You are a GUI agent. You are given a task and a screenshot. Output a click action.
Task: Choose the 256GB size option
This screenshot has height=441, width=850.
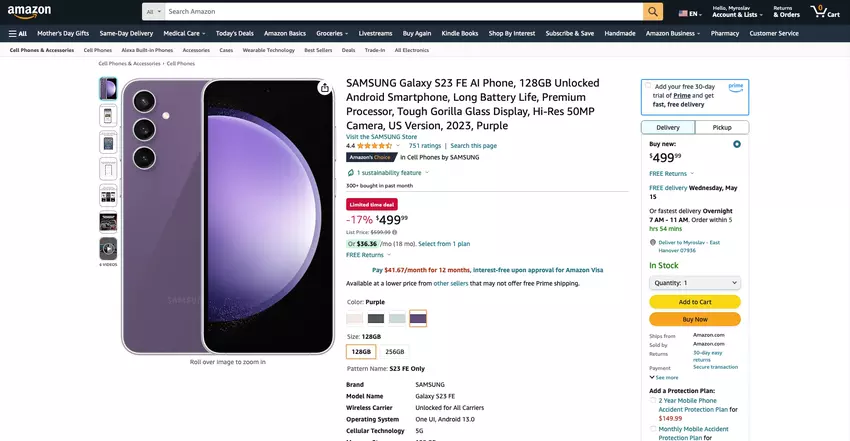point(395,352)
